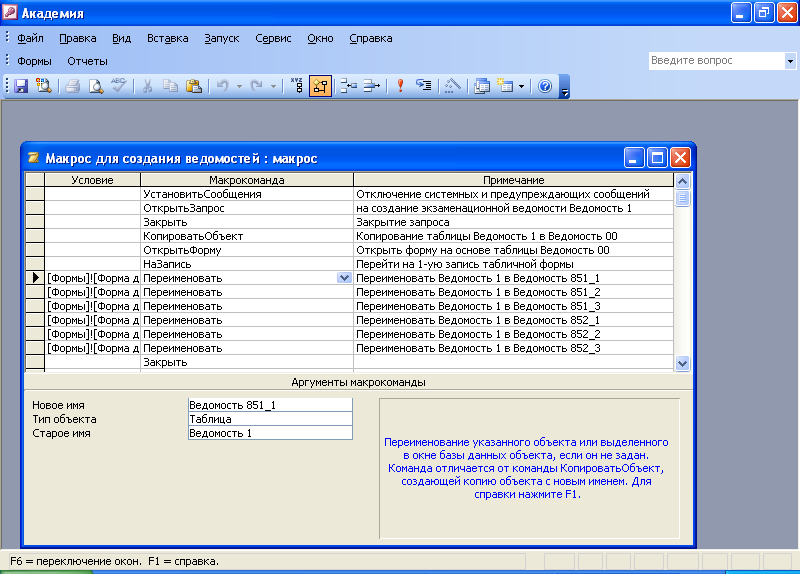800x574 pixels.
Task: Open the New Object dropdown arrow
Action: (x=521, y=86)
